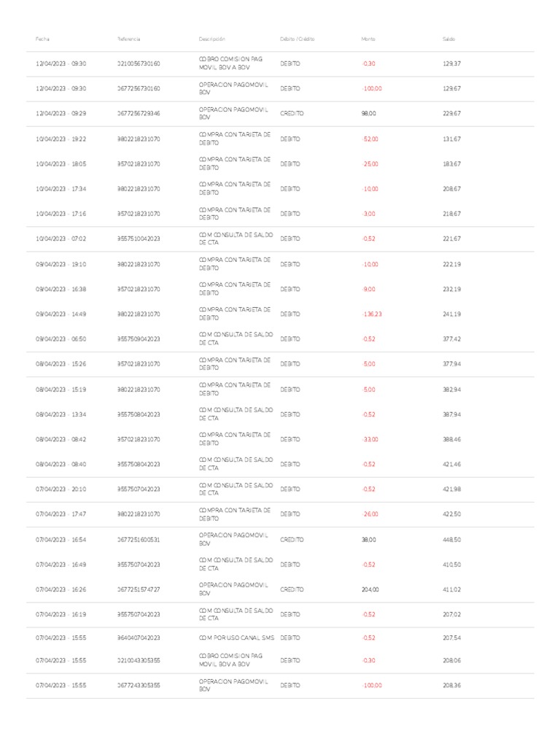
Task: Click reference number 0210056730160
Action: click(x=139, y=63)
